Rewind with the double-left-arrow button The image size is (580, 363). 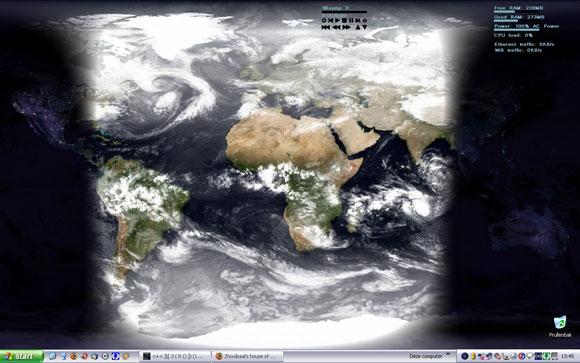pos(336,27)
